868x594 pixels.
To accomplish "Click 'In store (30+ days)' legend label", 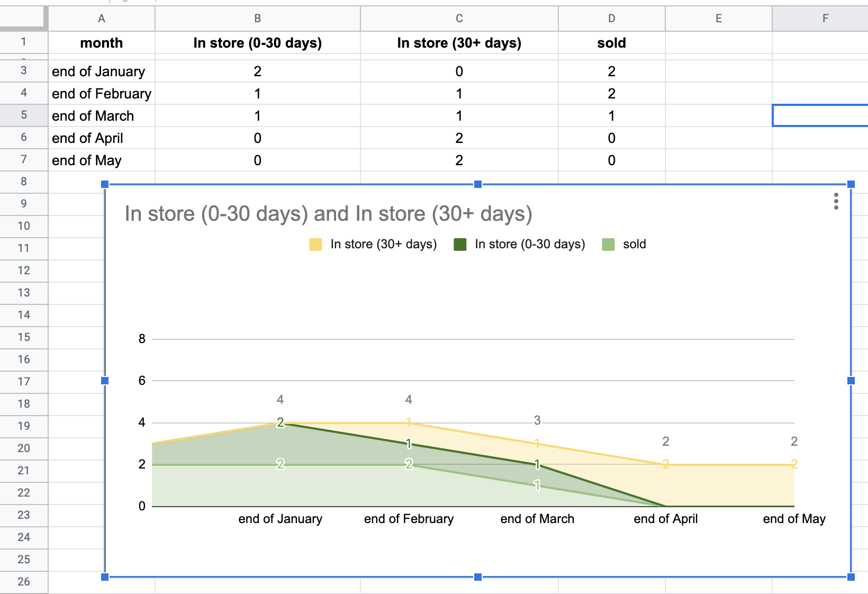I will coord(384,244).
